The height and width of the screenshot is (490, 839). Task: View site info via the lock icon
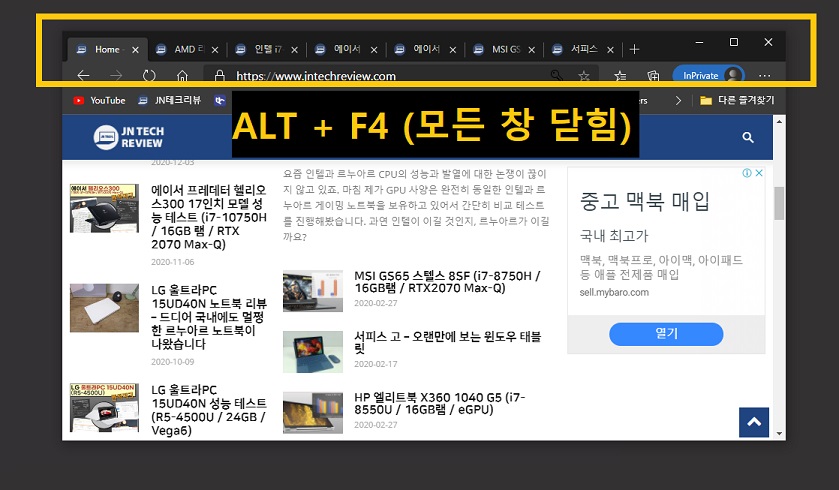tap(219, 75)
